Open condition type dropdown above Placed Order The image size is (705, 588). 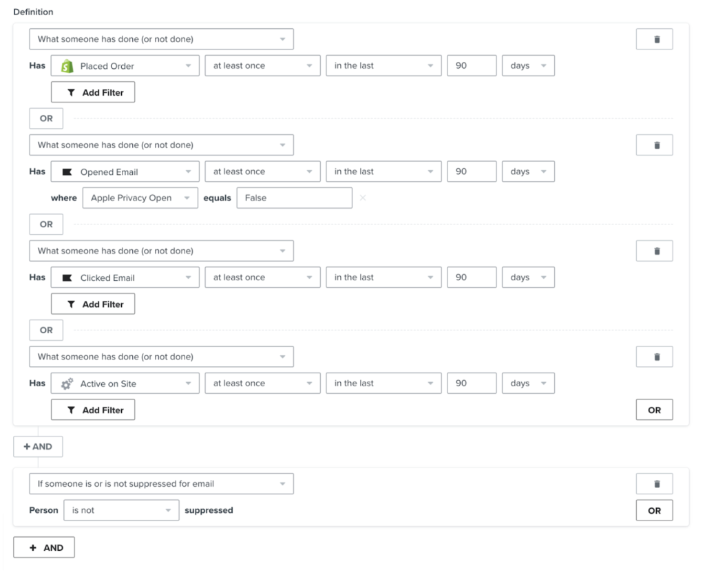tap(161, 39)
